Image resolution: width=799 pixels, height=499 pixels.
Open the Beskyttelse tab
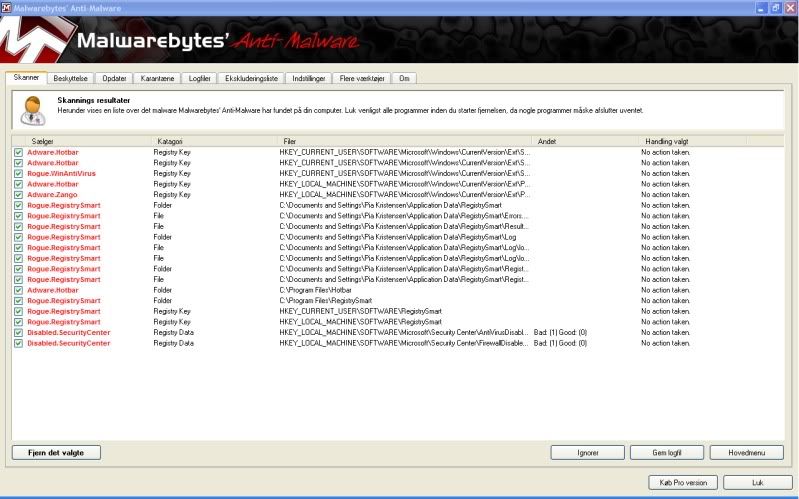70,78
